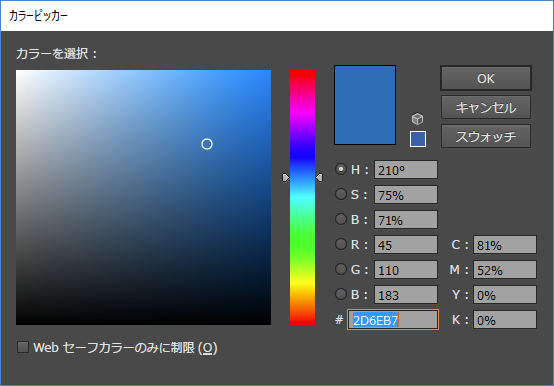
Task: Select the B blue radio button below G
Action: point(341,294)
